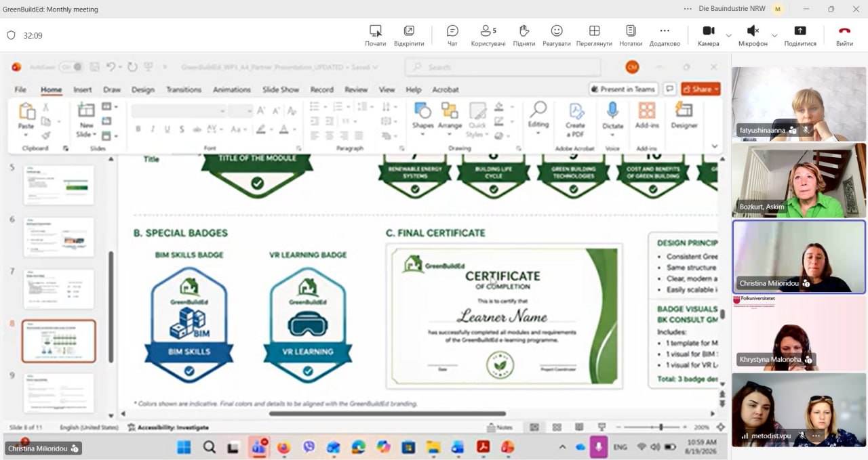868x460 pixels.
Task: Switch to Slide Sorter view icon
Action: tap(557, 427)
